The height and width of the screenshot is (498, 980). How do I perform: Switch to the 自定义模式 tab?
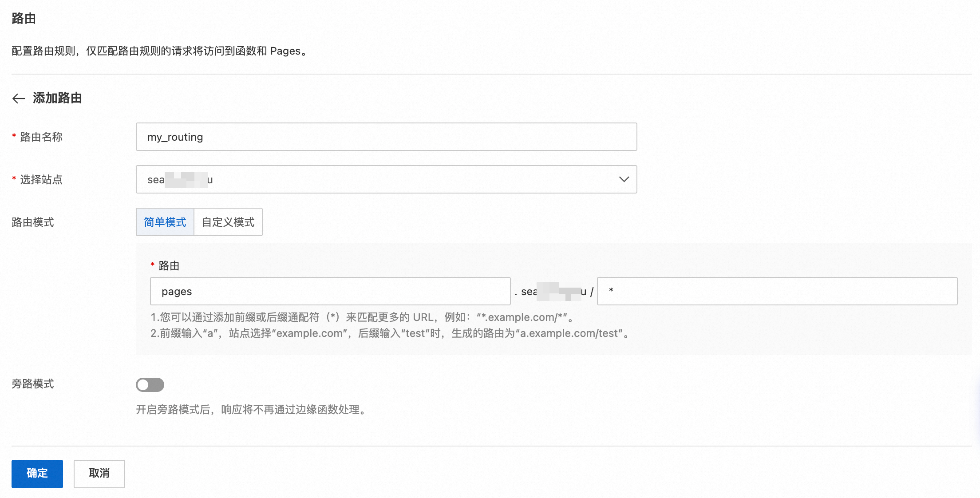tap(228, 222)
